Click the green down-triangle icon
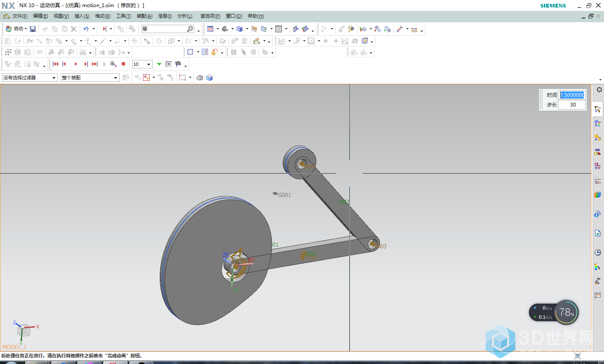 159,64
